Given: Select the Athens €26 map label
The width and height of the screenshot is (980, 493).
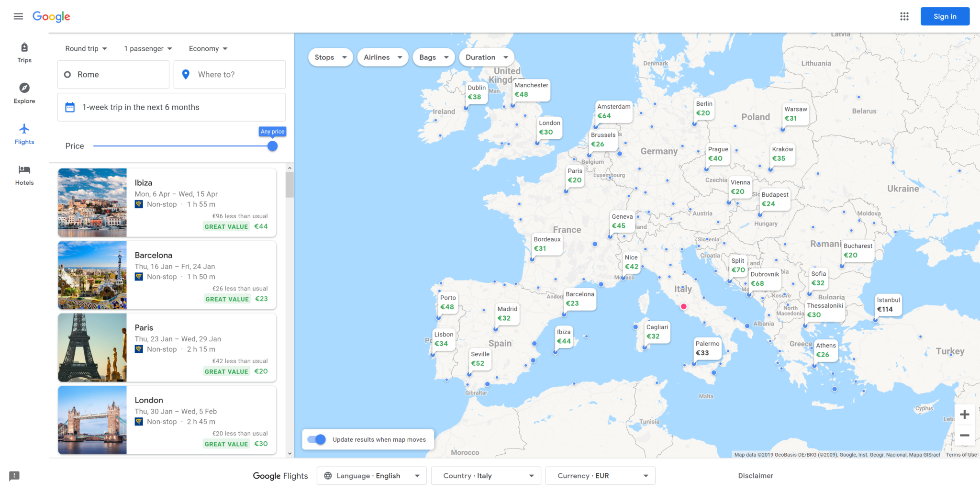Looking at the screenshot, I should pos(826,350).
